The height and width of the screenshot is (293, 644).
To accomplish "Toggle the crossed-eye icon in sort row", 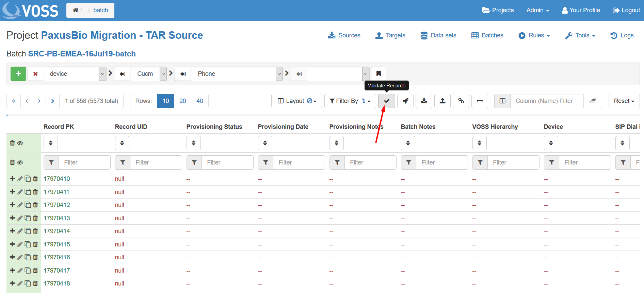I will tap(20, 143).
